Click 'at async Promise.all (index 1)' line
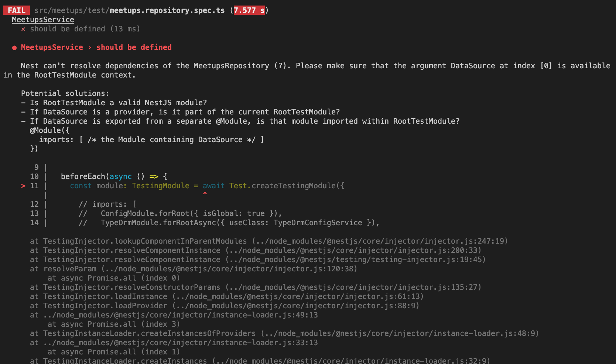 114,352
